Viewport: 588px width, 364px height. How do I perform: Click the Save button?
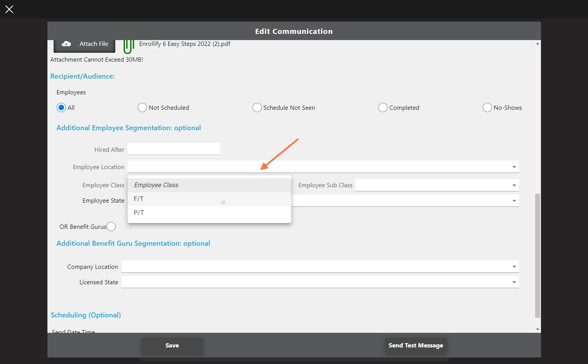tap(172, 346)
